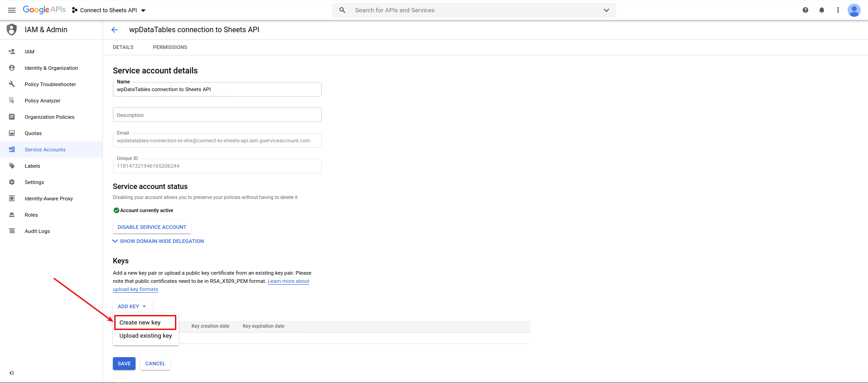Click the Roles hat icon
The width and height of the screenshot is (868, 383).
(x=12, y=215)
